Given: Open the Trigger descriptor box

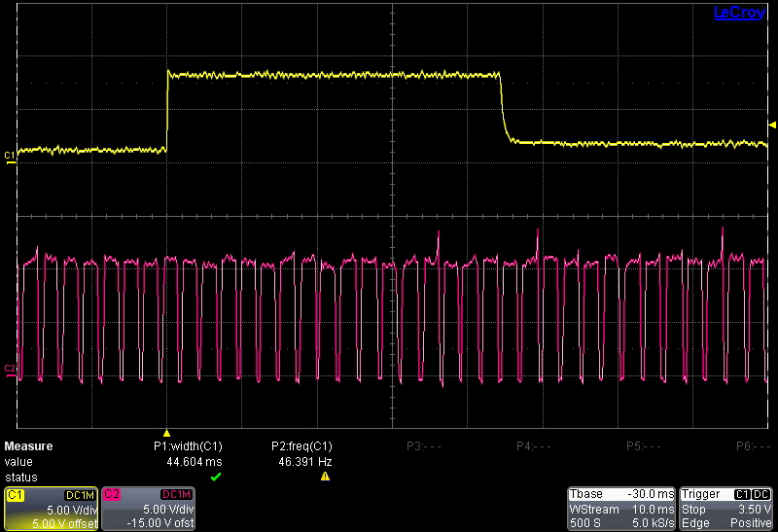Looking at the screenshot, I should click(725, 509).
